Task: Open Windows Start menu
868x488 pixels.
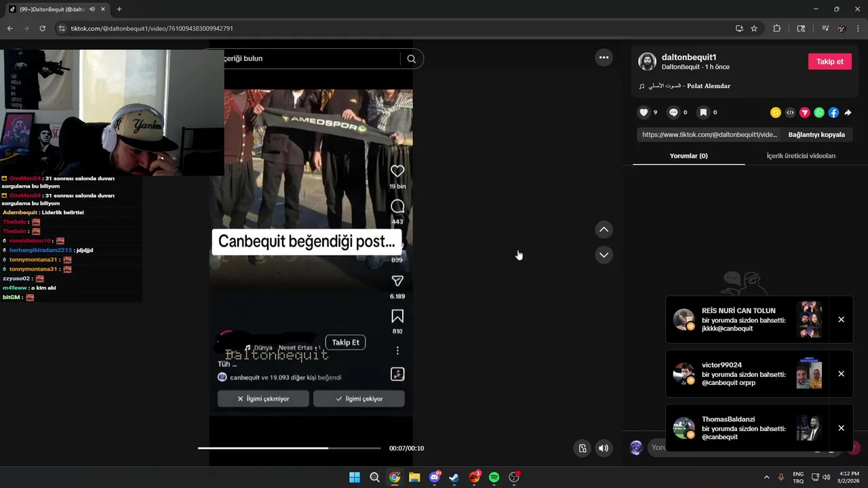Action: [x=355, y=477]
